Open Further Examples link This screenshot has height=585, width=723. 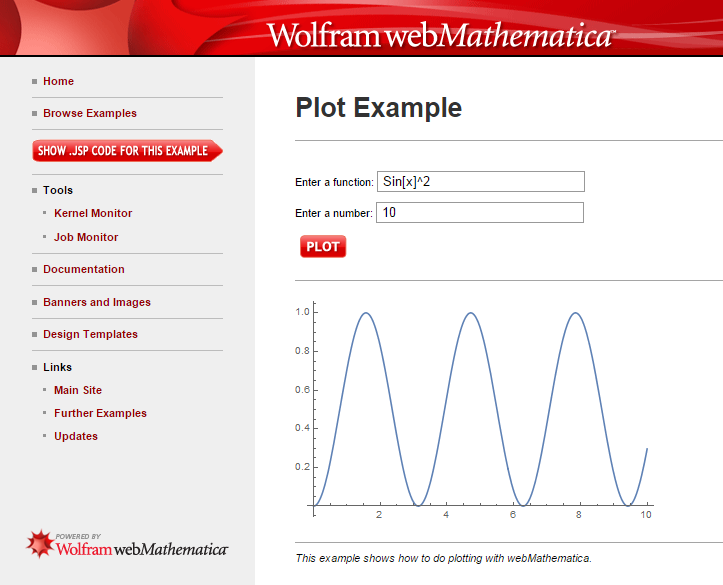pyautogui.click(x=100, y=413)
